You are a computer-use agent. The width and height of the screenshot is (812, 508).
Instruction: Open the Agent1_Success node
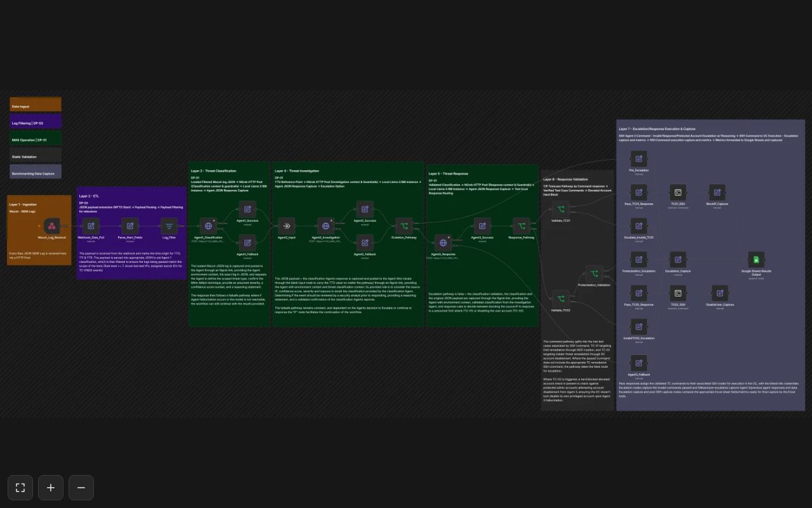tap(247, 209)
